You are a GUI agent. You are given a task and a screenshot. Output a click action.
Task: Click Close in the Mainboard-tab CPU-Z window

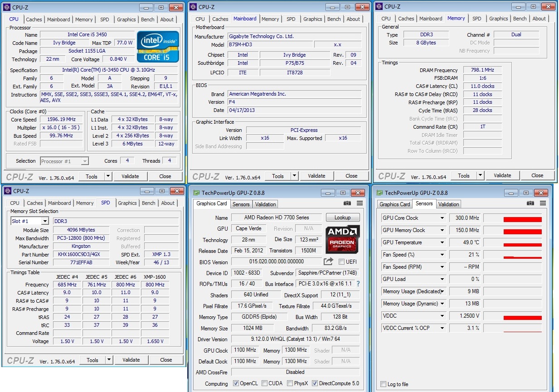(x=351, y=176)
